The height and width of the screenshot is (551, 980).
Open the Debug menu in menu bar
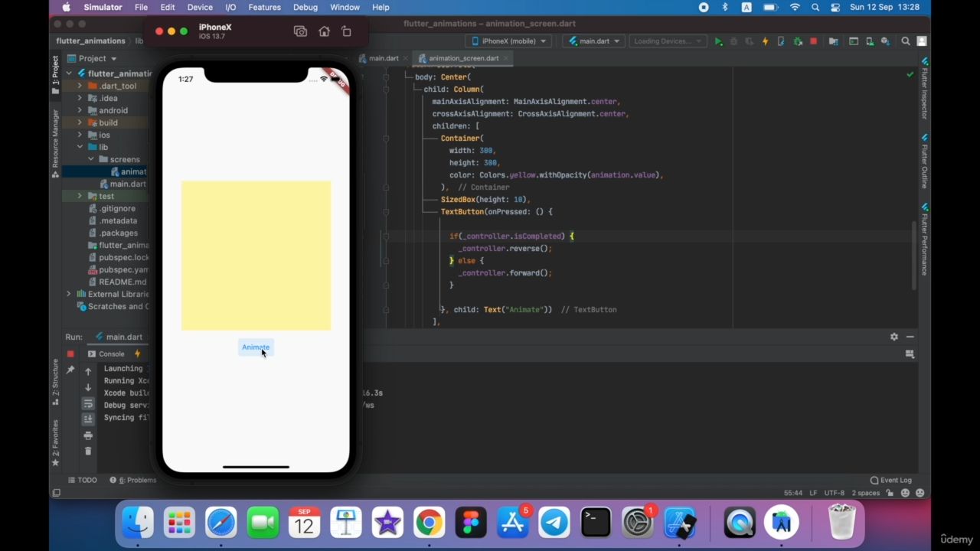click(x=305, y=7)
